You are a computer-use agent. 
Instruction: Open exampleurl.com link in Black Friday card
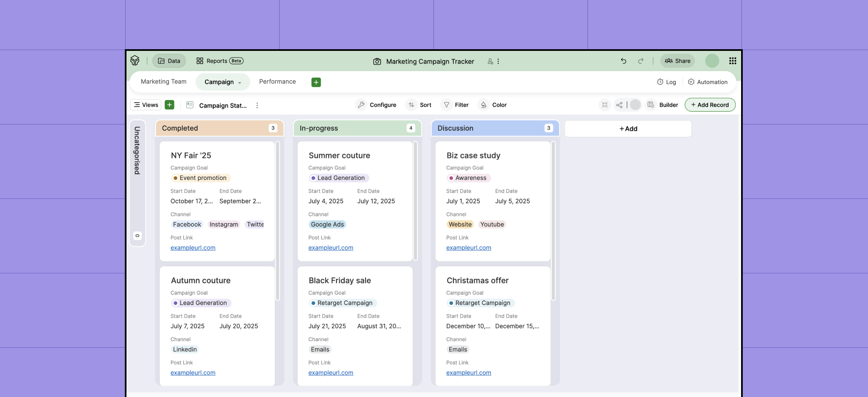coord(331,373)
